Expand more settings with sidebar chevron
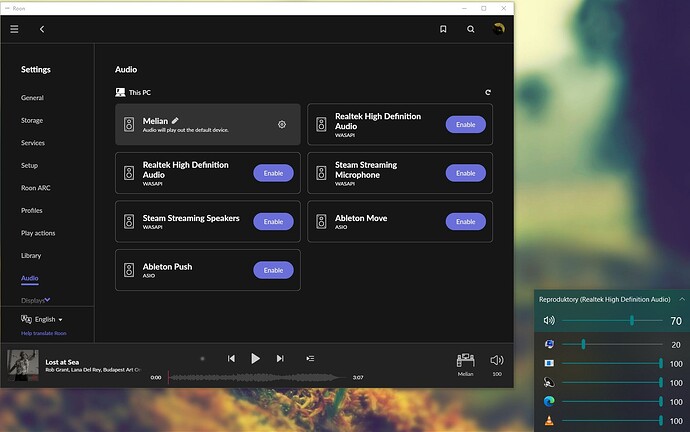Viewport: 690px width, 432px height. (x=48, y=300)
